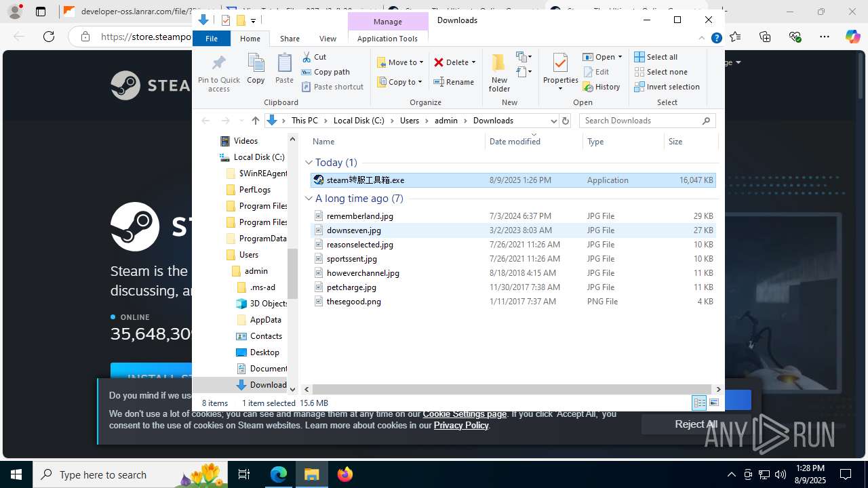
Task: Open Microsoft Edge from taskbar
Action: tap(279, 474)
